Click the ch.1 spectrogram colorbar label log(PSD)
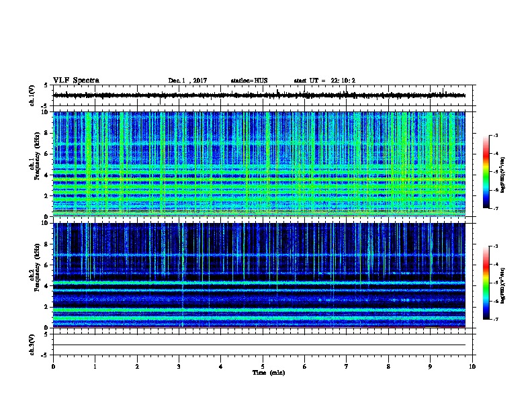The width and height of the screenshot is (532, 411). pos(502,175)
